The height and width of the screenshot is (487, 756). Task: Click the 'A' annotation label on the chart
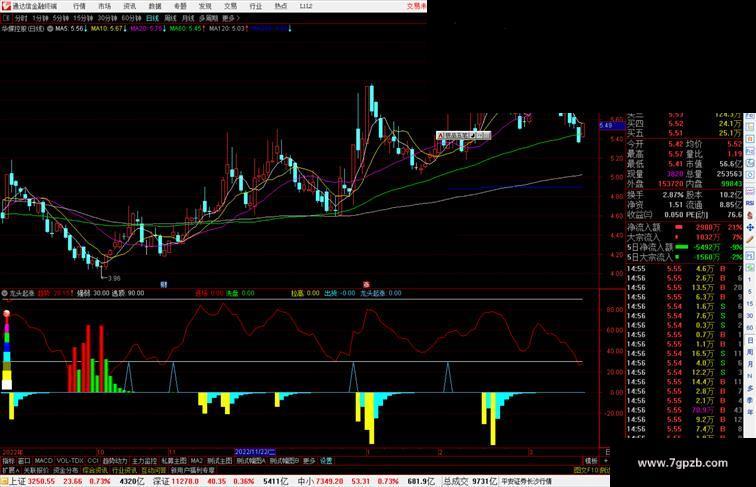pyautogui.click(x=440, y=136)
